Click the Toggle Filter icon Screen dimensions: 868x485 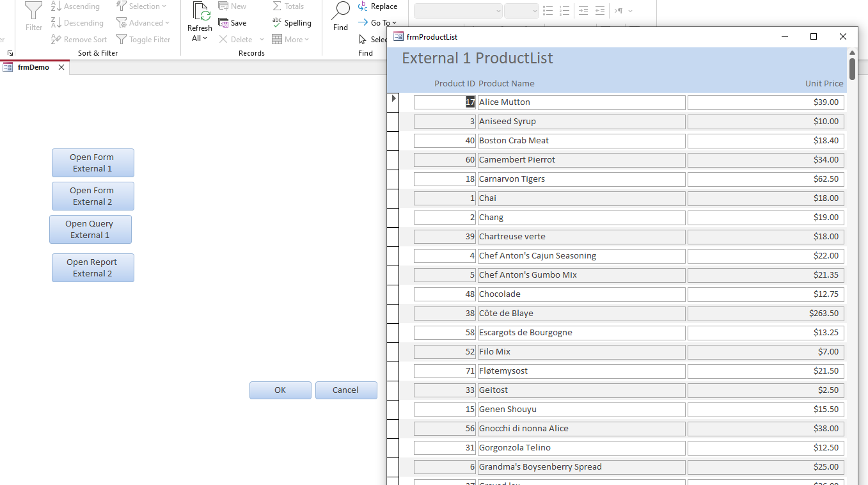(122, 40)
